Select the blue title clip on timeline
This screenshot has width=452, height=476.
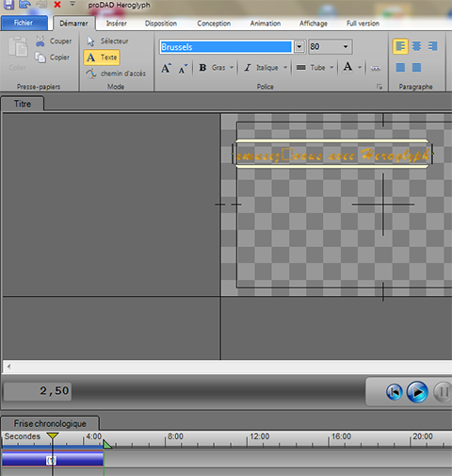53,459
